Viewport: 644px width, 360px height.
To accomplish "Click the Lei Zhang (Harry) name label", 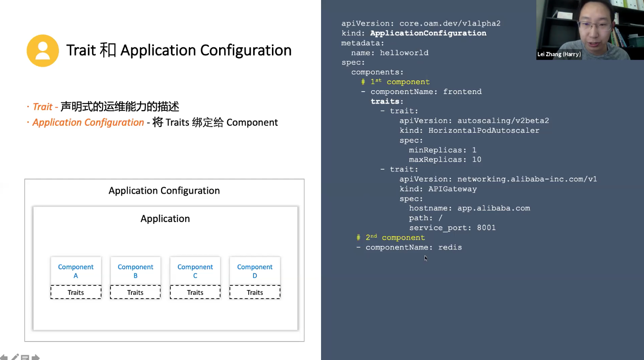I will (559, 54).
